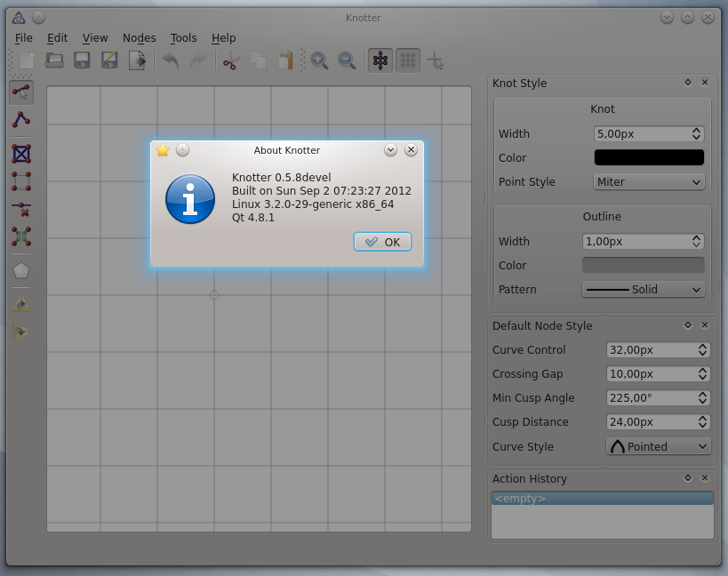728x576 pixels.
Task: Click the star icon in About Knotter dialog
Action: coord(163,150)
